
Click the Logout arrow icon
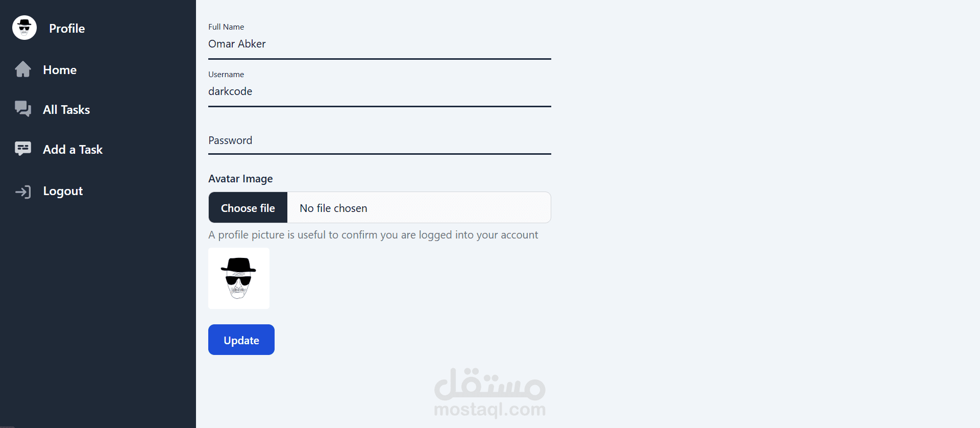click(23, 192)
